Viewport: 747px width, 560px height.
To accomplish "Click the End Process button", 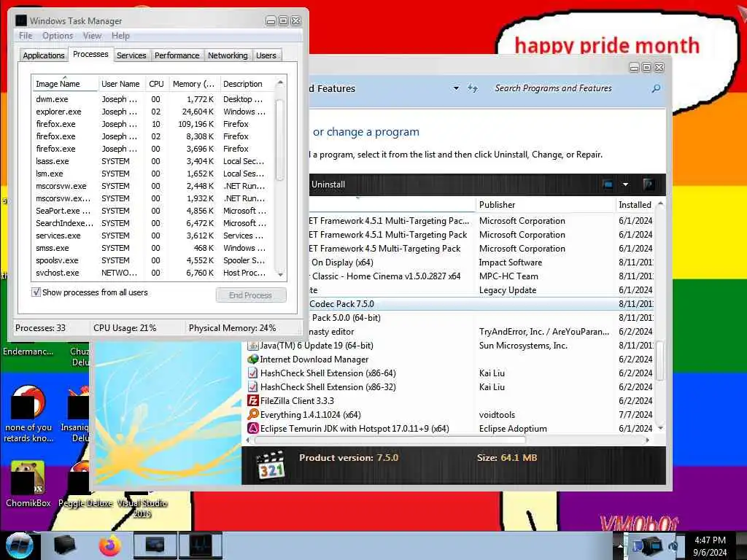I will [x=251, y=295].
